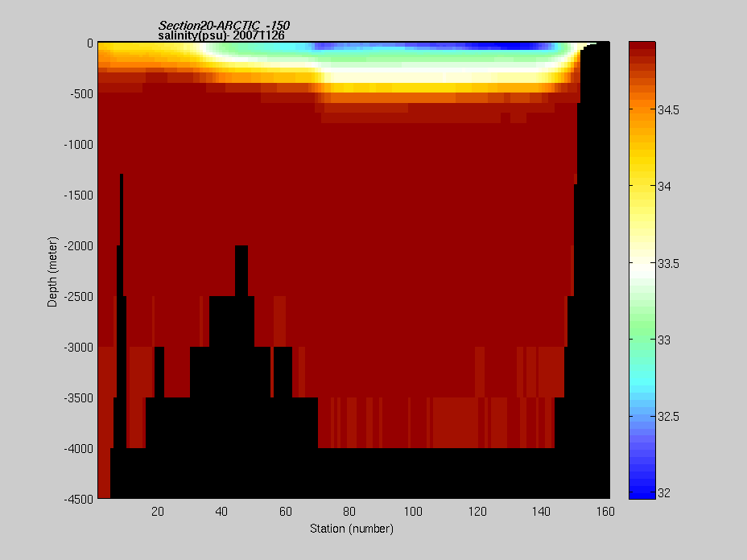This screenshot has height=560, width=747.
Task: Click the depth tick label '-2500'
Action: (x=79, y=297)
